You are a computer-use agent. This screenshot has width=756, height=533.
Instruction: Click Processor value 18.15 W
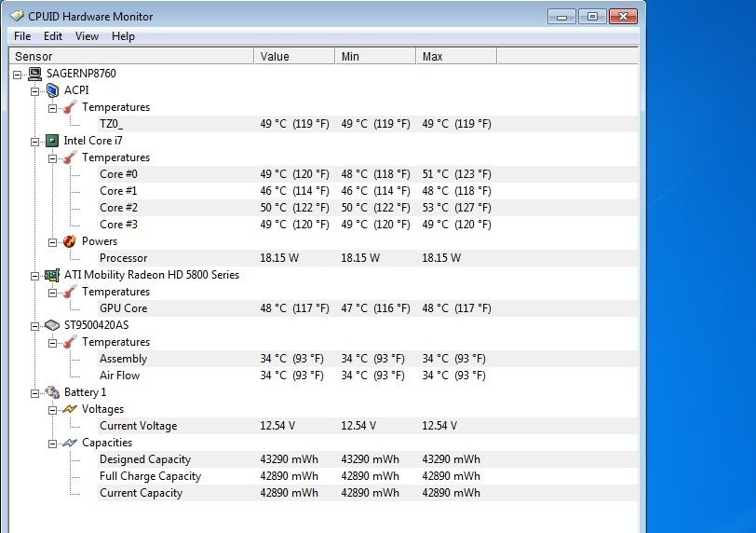coord(279,258)
